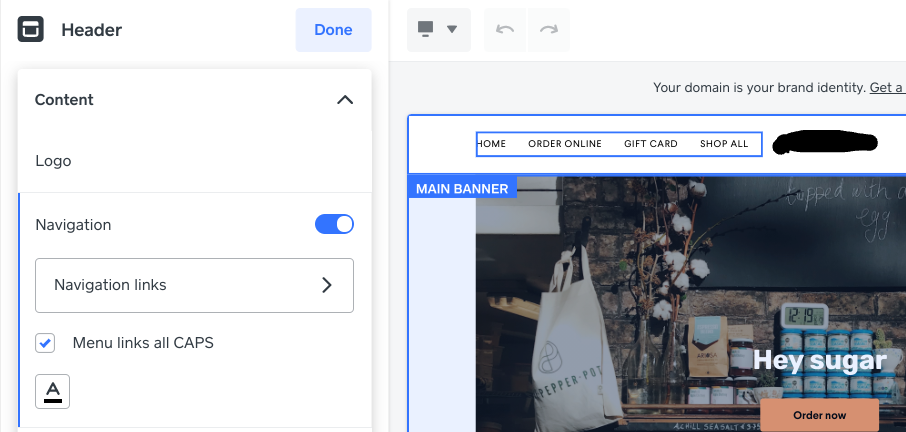Select the ORDER ONLINE menu link
The image size is (906, 432).
point(565,144)
